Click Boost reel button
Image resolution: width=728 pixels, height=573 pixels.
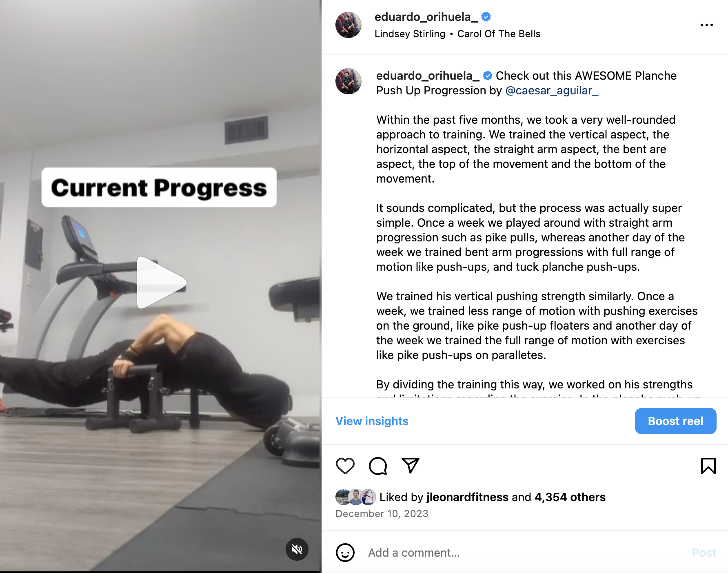coord(675,421)
